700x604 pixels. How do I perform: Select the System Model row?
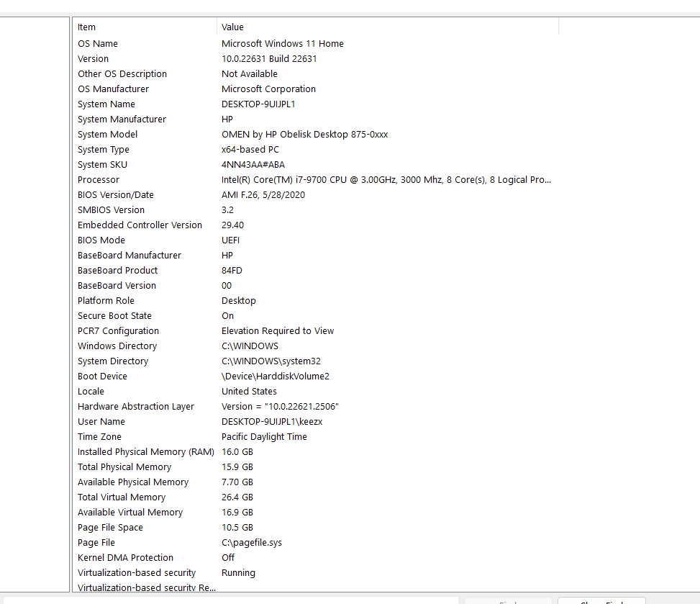point(144,134)
